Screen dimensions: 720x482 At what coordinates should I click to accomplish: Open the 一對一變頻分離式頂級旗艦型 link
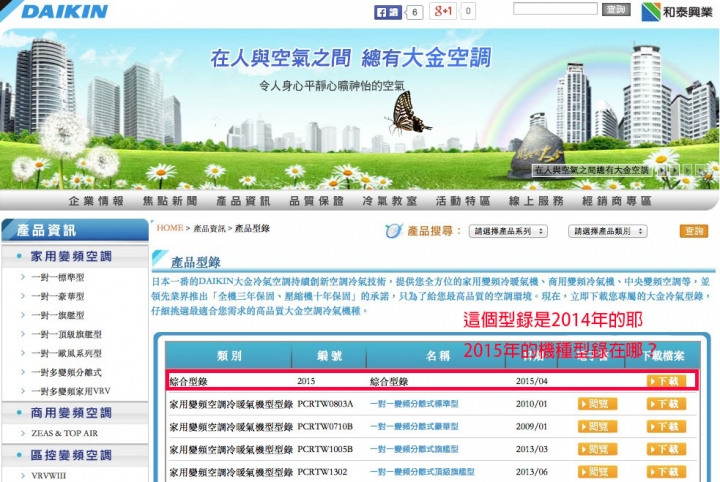click(x=422, y=471)
